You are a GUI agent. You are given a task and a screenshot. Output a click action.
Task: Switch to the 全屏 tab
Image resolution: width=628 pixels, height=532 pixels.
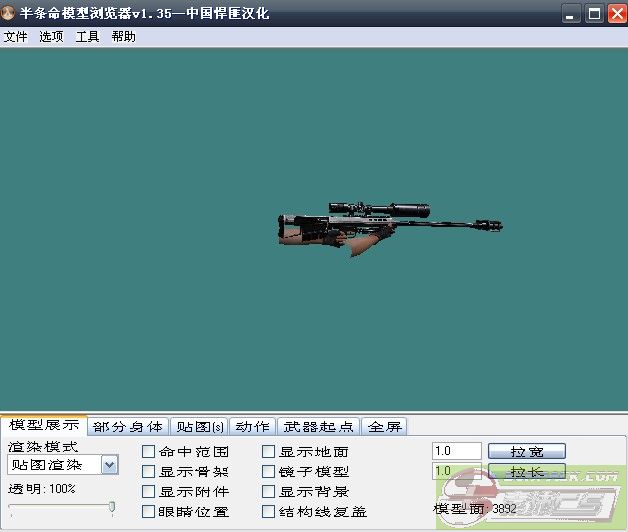(384, 427)
